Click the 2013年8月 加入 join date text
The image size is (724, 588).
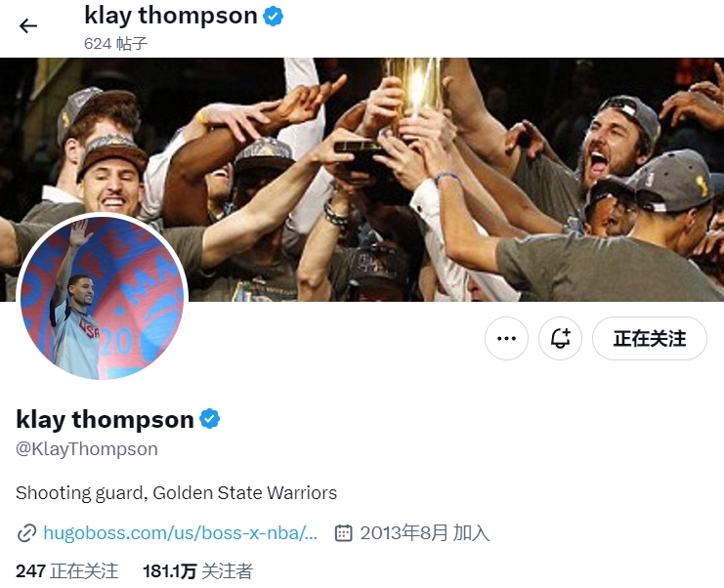coord(425,533)
